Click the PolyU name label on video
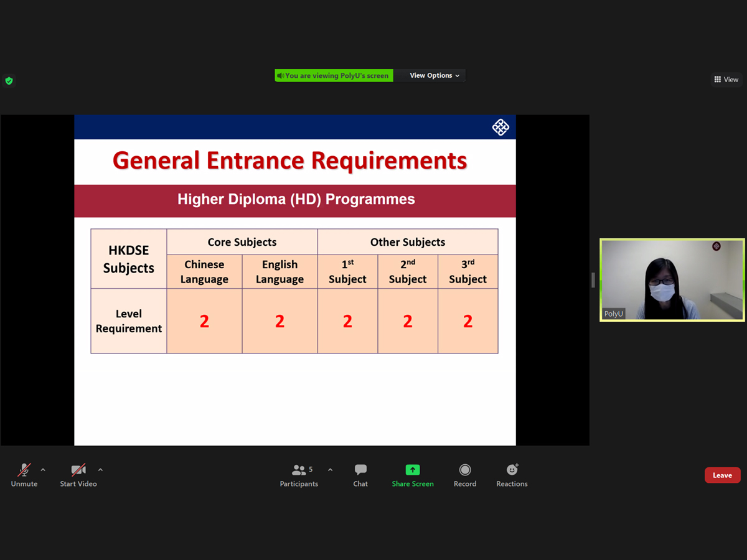The width and height of the screenshot is (747, 560). pyautogui.click(x=613, y=314)
